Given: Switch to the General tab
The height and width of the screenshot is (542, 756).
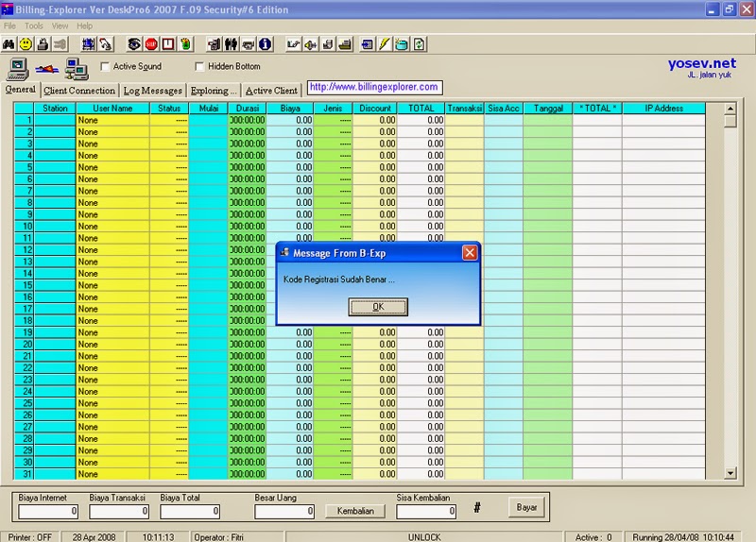Looking at the screenshot, I should [20, 90].
